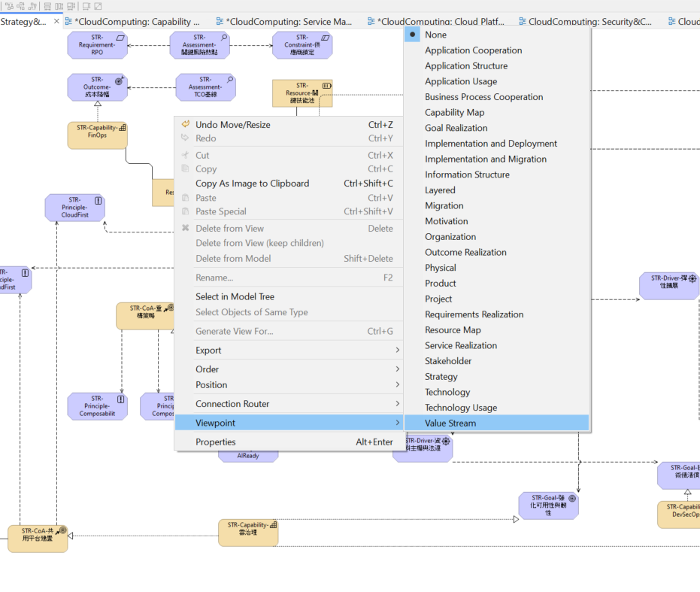Click the capability icon on the bottom STR-Capability node
The height and width of the screenshot is (592, 700).
(273, 525)
